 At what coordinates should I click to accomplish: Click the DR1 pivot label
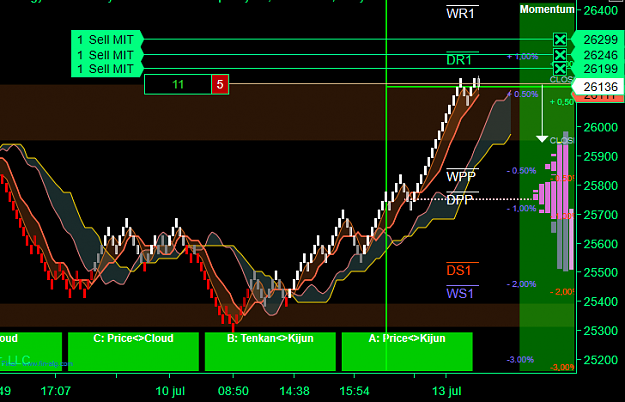[460, 59]
